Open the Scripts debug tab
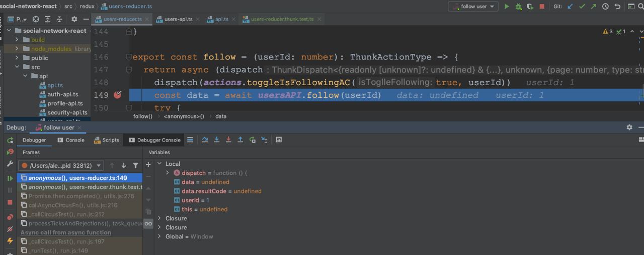The image size is (644, 255). pos(107,140)
